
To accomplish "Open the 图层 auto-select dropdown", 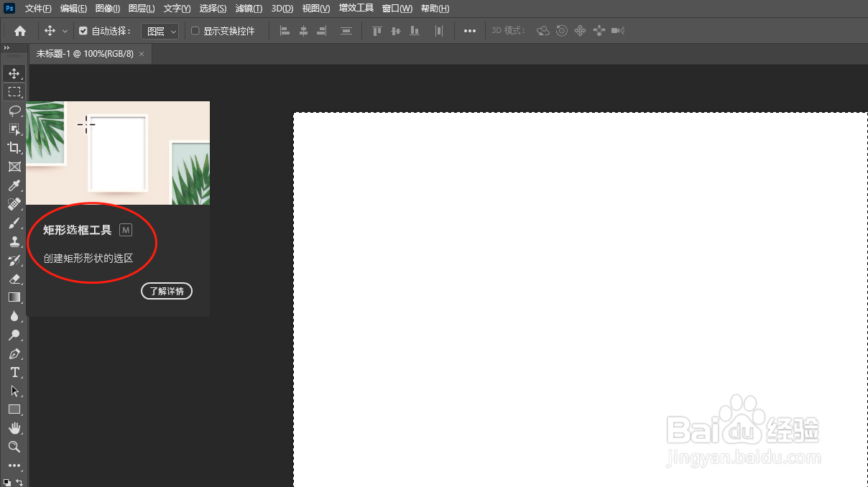I will click(160, 31).
